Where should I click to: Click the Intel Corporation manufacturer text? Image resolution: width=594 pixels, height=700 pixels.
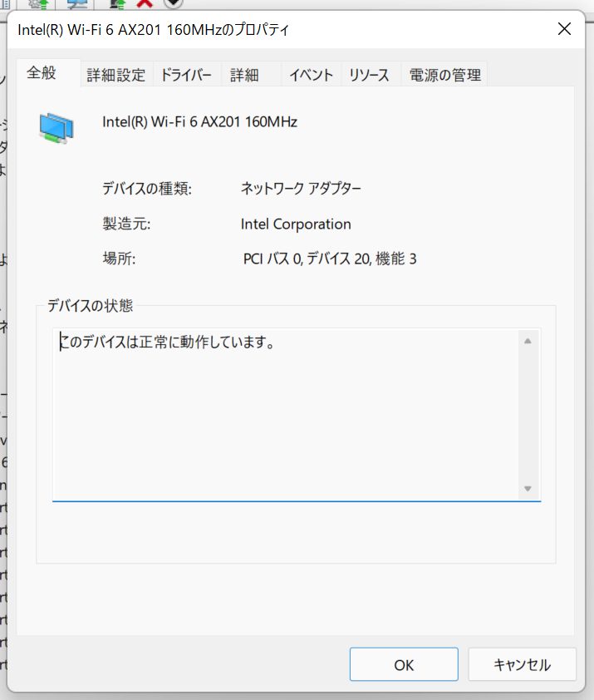point(296,224)
